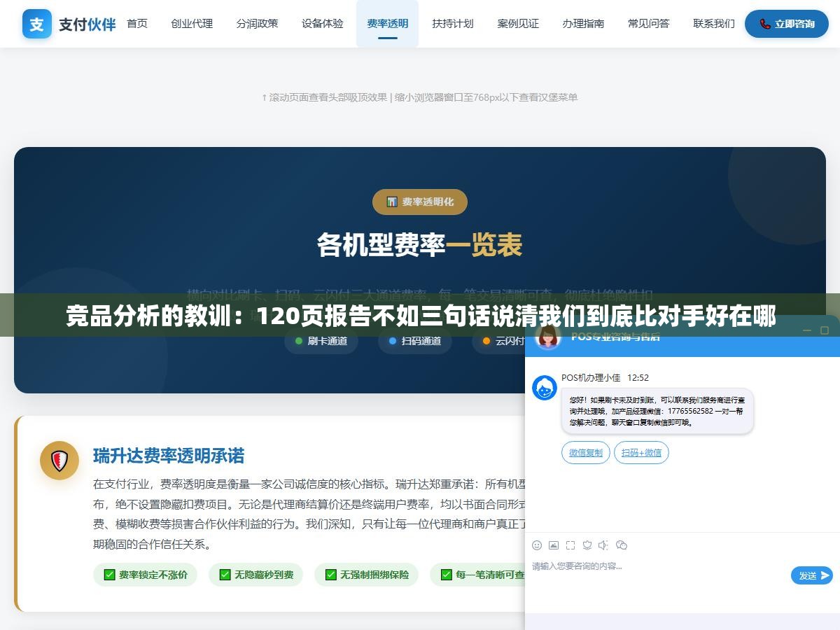Click the 微信复制 link button
The width and height of the screenshot is (840, 630).
(586, 453)
